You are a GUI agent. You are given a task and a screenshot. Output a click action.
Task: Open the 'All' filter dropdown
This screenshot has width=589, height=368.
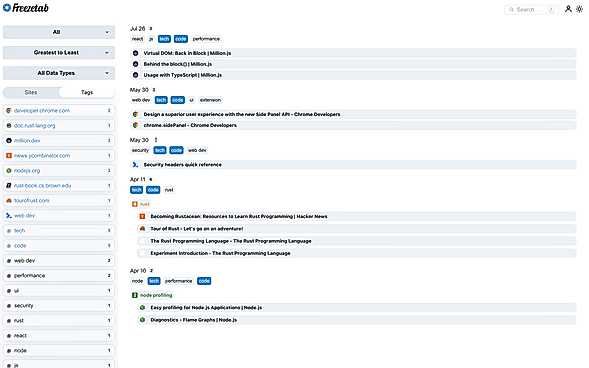[x=59, y=32]
